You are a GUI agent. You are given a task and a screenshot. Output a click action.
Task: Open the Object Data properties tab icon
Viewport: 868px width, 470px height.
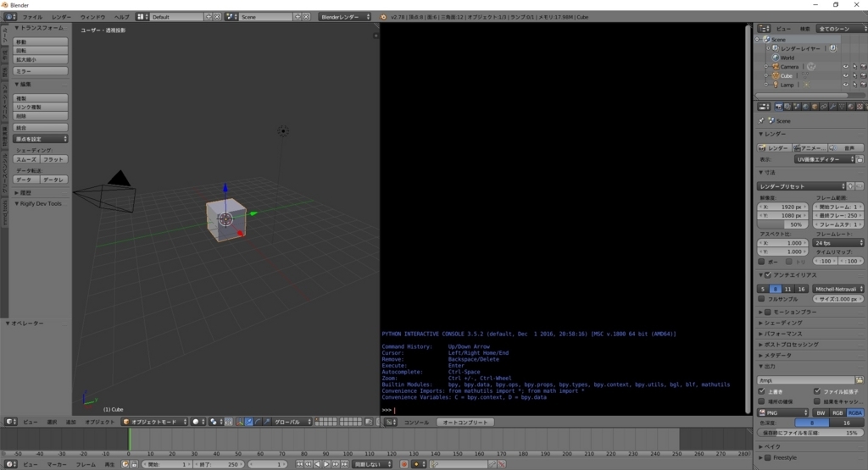pos(842,107)
